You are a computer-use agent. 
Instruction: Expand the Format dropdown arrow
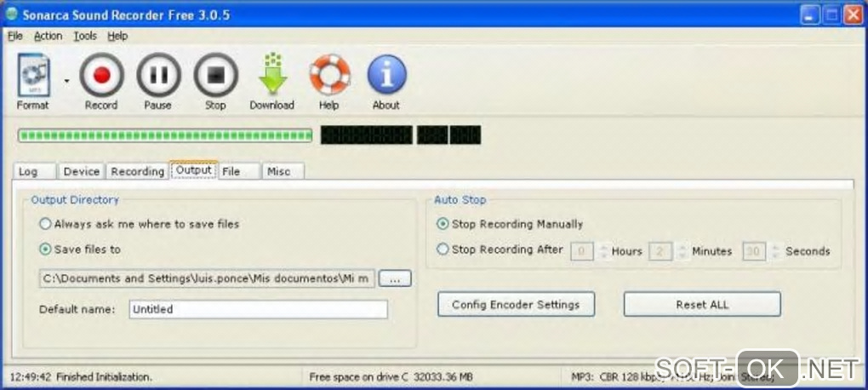[x=67, y=81]
